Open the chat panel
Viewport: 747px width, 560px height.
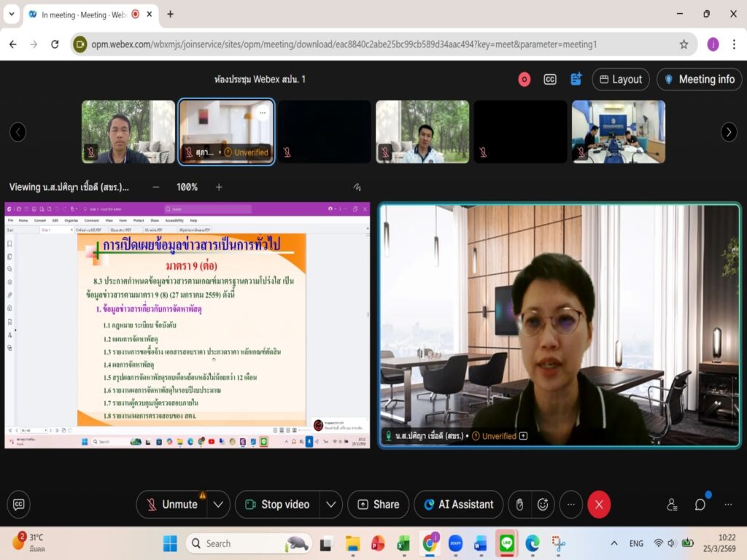click(x=700, y=505)
